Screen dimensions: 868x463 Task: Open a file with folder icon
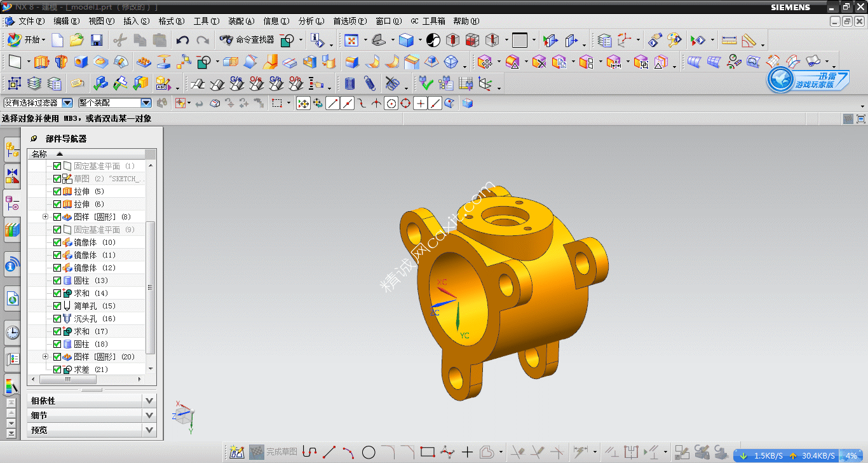click(77, 40)
